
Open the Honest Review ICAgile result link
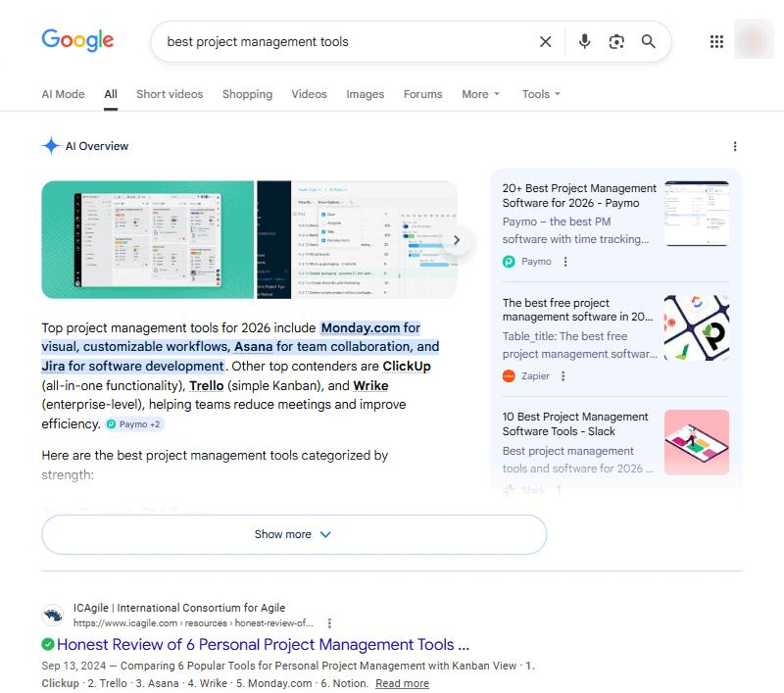click(263, 645)
